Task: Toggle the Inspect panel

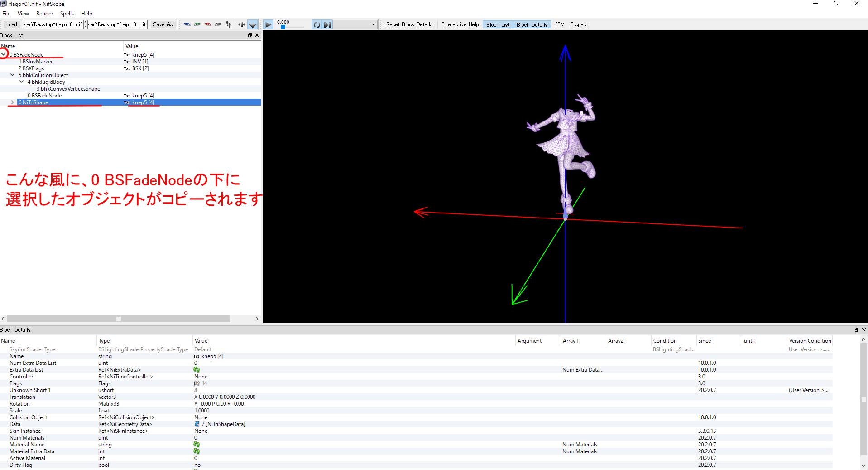Action: 579,24
